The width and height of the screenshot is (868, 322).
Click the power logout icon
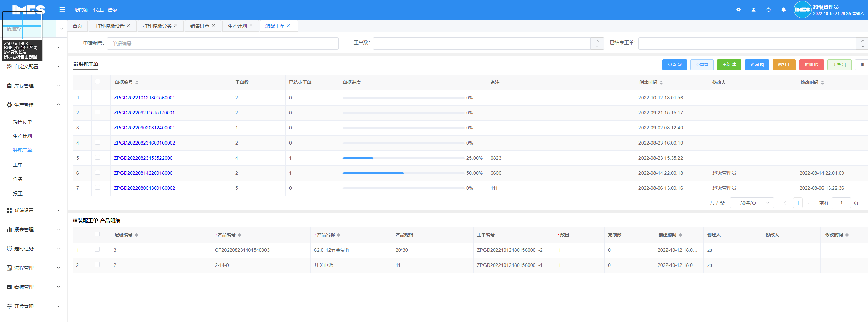pyautogui.click(x=768, y=10)
